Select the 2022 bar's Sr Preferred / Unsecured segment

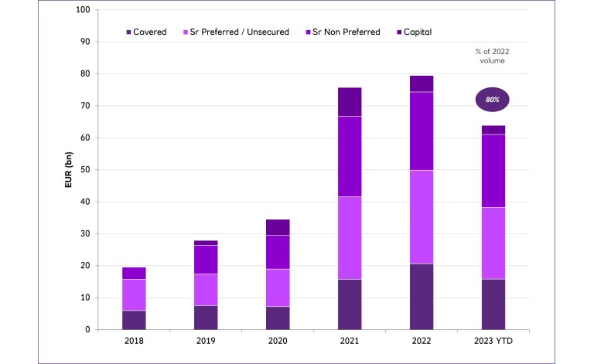[422, 217]
